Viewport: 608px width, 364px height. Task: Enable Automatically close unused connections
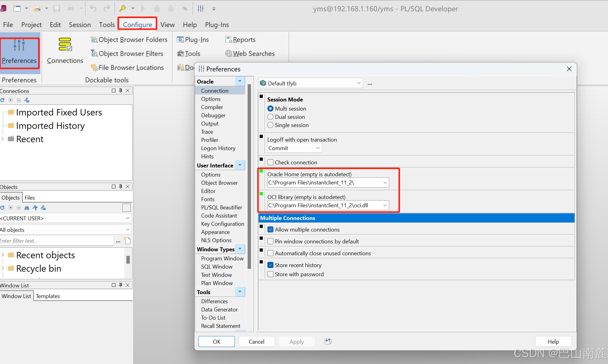270,253
